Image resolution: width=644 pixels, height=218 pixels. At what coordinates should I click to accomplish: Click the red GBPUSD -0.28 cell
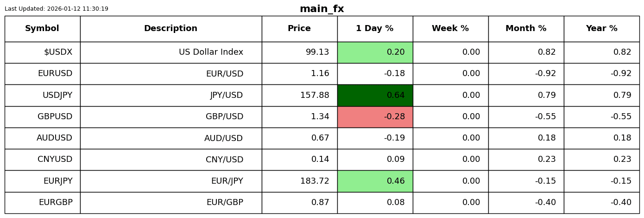click(375, 117)
